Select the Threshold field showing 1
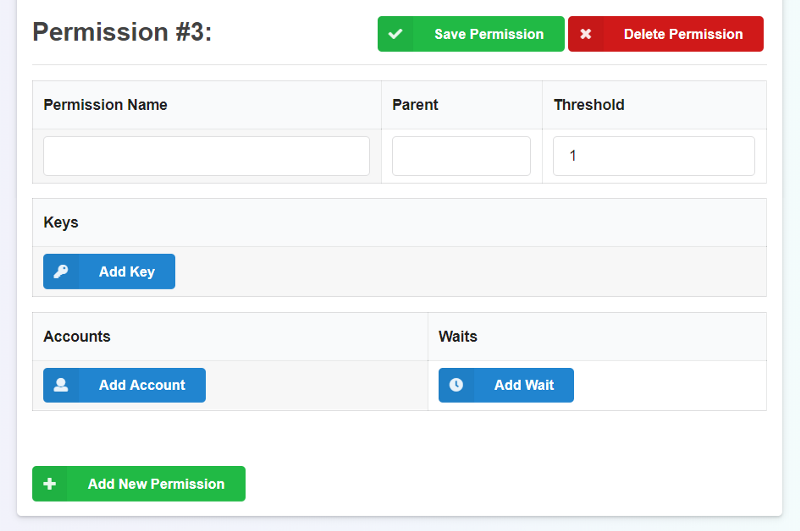The width and height of the screenshot is (800, 531). coord(654,156)
